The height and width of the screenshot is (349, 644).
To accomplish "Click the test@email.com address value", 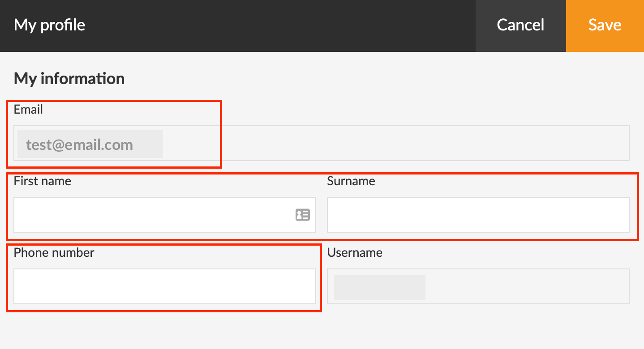I will [x=80, y=145].
